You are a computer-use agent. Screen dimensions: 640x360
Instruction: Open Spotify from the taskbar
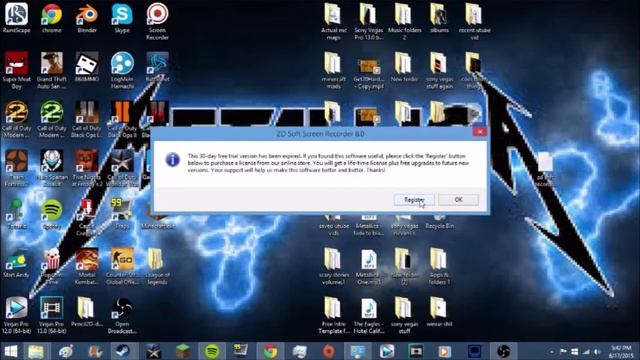pos(212,351)
